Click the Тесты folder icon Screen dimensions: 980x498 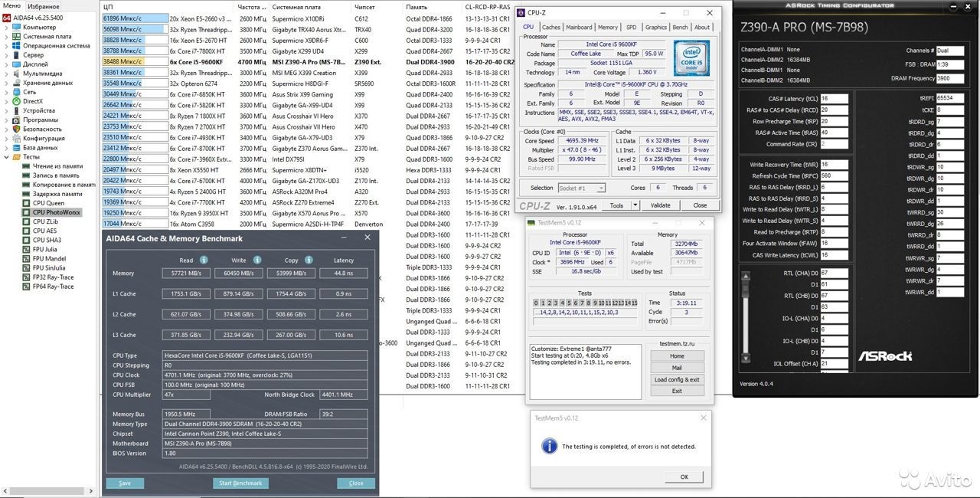pos(17,157)
